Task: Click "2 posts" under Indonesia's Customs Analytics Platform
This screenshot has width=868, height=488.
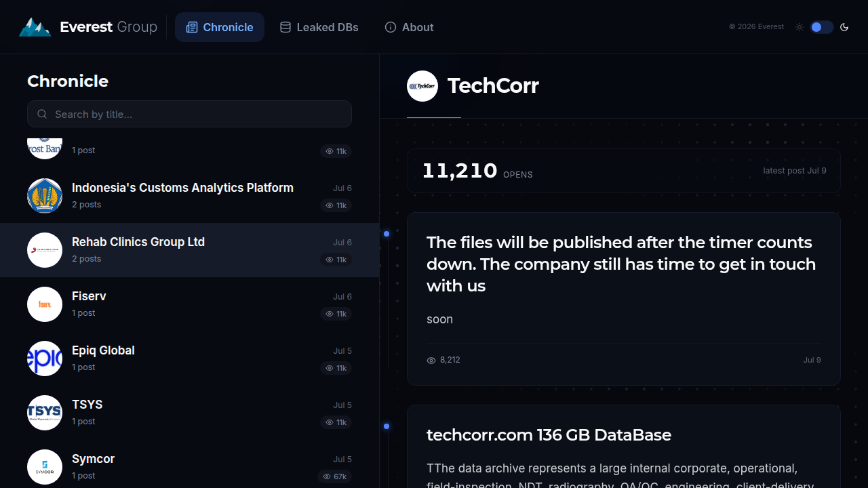Action: click(87, 205)
